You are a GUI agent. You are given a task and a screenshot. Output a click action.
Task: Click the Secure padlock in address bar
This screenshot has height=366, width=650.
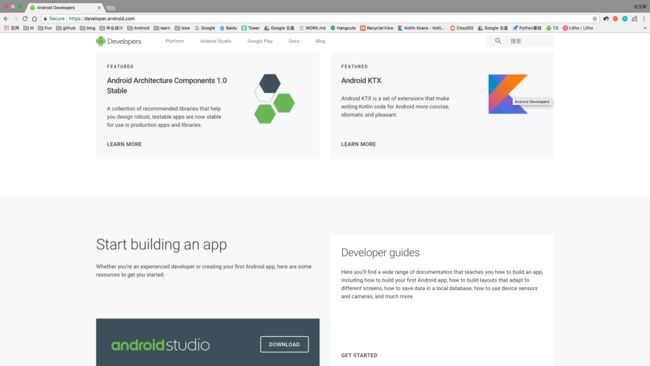(x=46, y=19)
